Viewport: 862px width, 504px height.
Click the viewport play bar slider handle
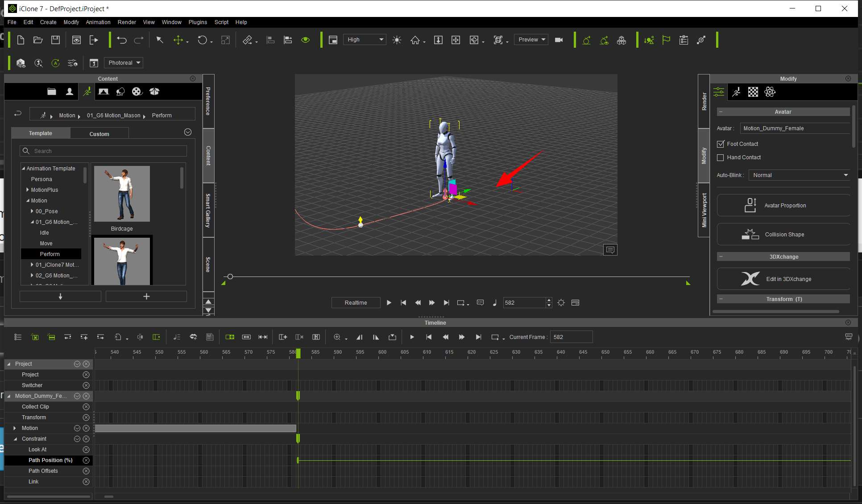pyautogui.click(x=230, y=277)
